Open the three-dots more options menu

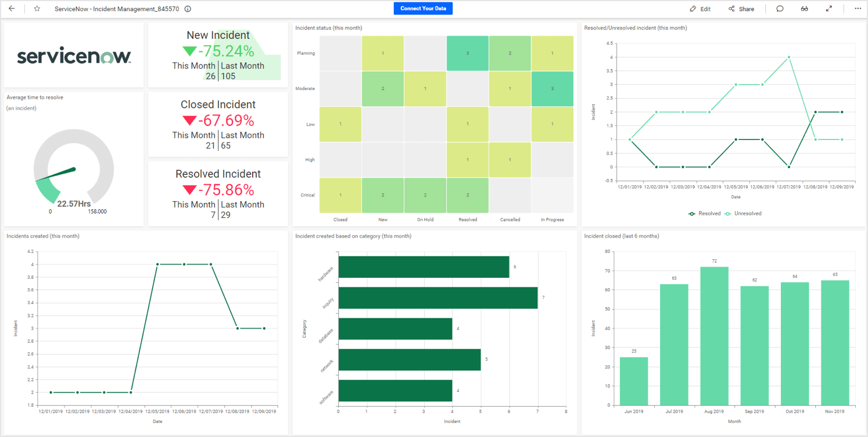pyautogui.click(x=858, y=9)
